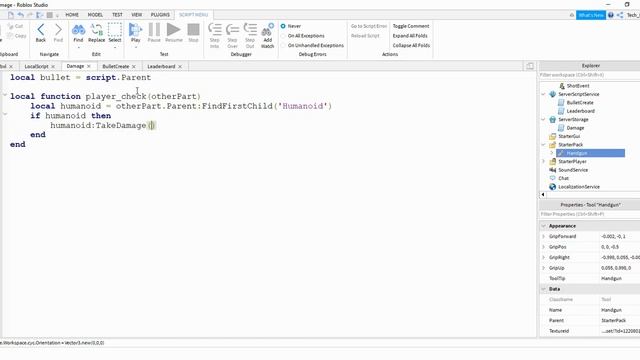Select the Damage script in Explorer
The height and width of the screenshot is (360, 640).
pyautogui.click(x=575, y=128)
